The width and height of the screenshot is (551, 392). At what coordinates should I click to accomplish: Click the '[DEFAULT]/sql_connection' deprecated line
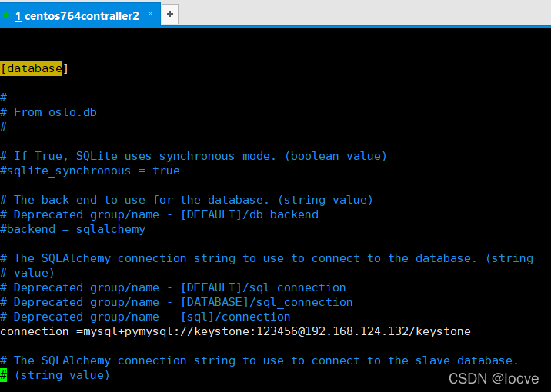(173, 287)
